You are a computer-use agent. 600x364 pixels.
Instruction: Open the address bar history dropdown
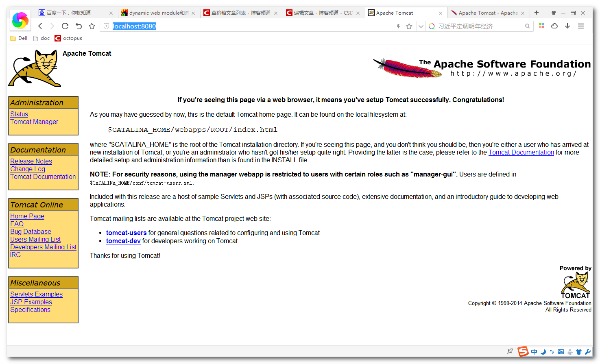click(421, 26)
